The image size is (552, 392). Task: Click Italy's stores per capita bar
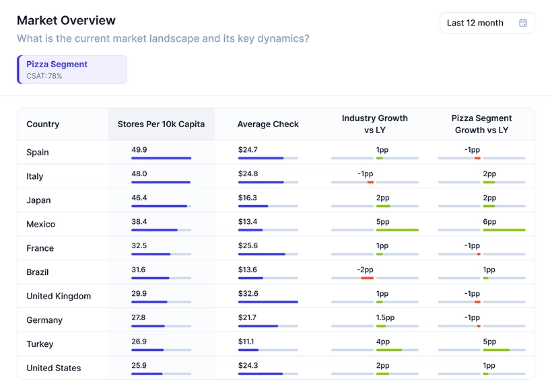161,182
